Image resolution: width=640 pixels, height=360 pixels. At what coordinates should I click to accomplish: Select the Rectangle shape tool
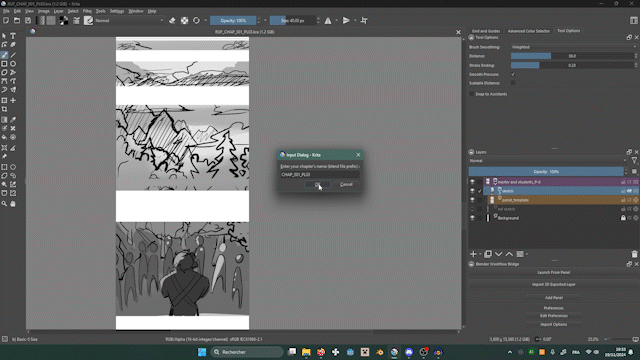[4, 64]
